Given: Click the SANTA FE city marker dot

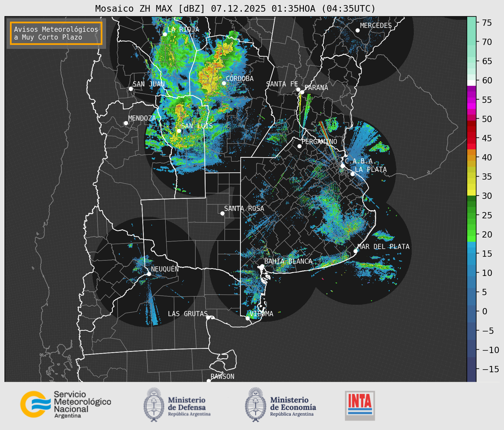Looking at the screenshot, I should (x=298, y=89).
